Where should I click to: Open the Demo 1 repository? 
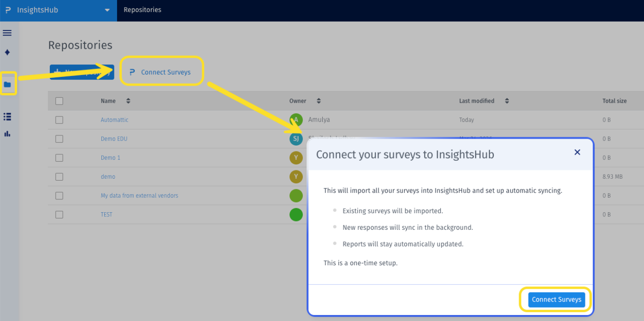pyautogui.click(x=111, y=158)
